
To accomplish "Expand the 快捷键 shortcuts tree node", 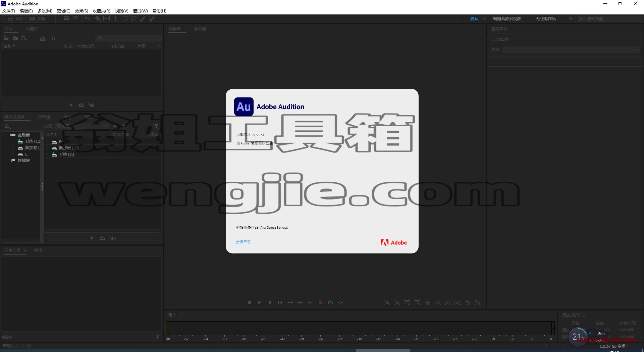I will [x=6, y=161].
